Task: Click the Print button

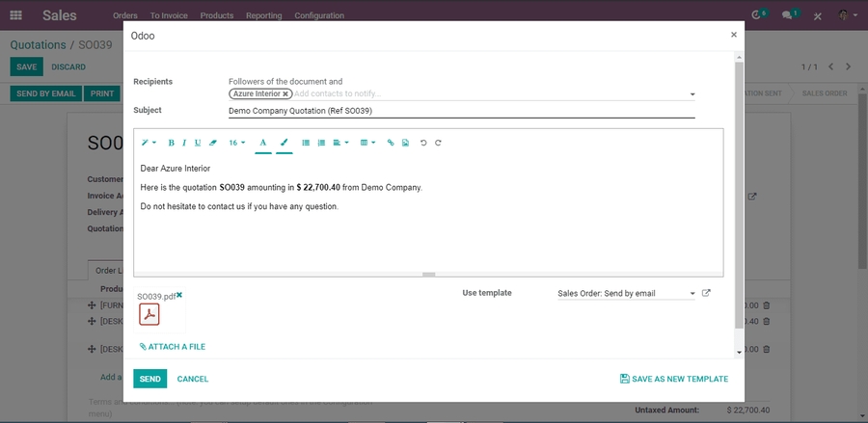Action: click(x=102, y=93)
